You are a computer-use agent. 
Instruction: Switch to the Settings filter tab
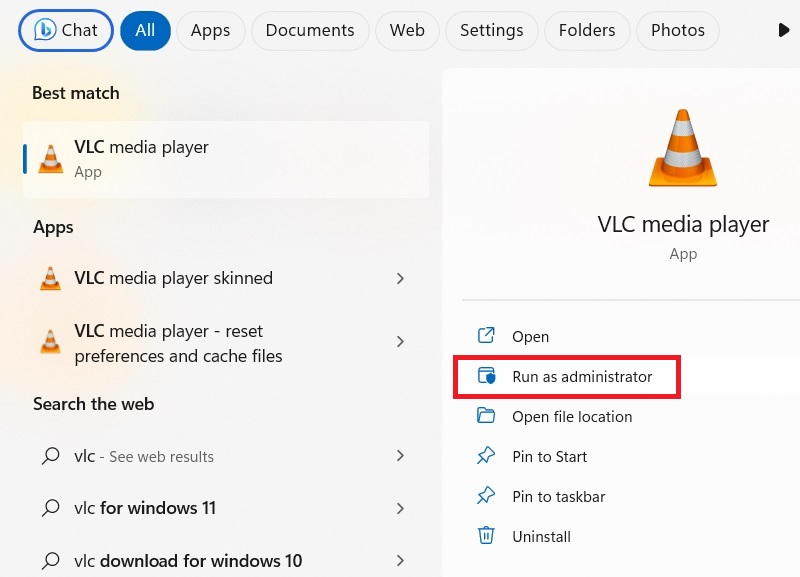pyautogui.click(x=491, y=30)
